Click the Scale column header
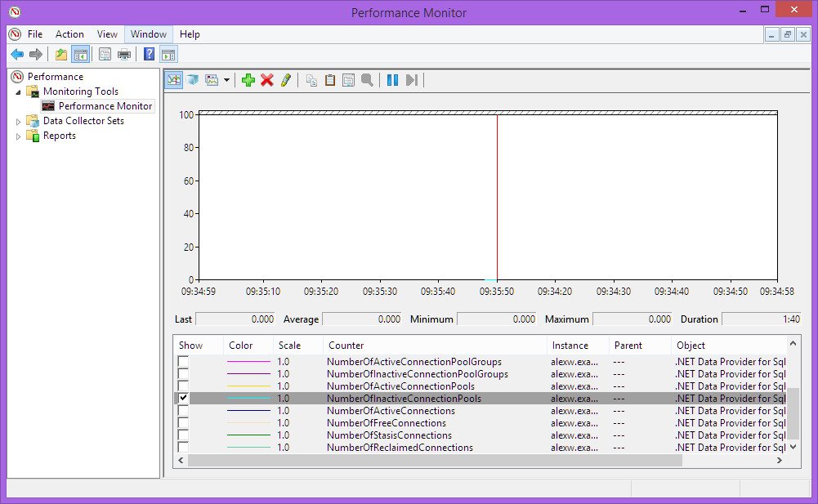The image size is (818, 504). point(298,346)
